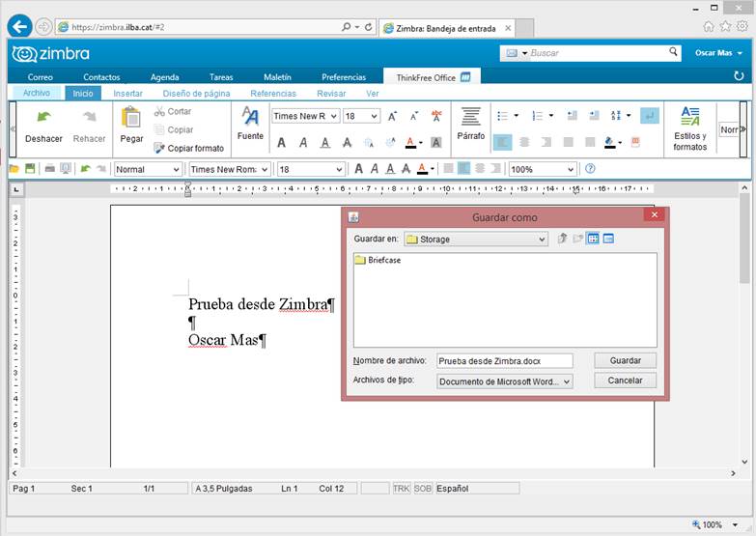Click the shrink font icon in ribbon

(414, 116)
